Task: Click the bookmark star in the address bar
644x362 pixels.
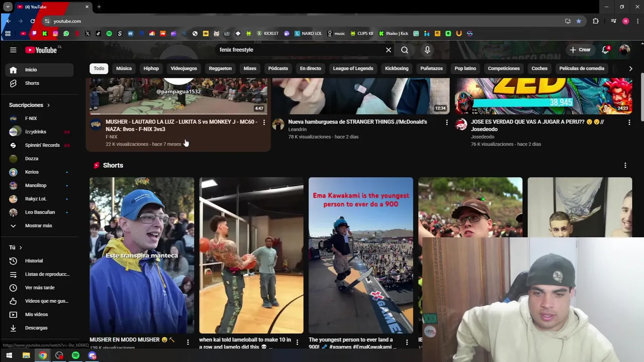Action: click(579, 21)
